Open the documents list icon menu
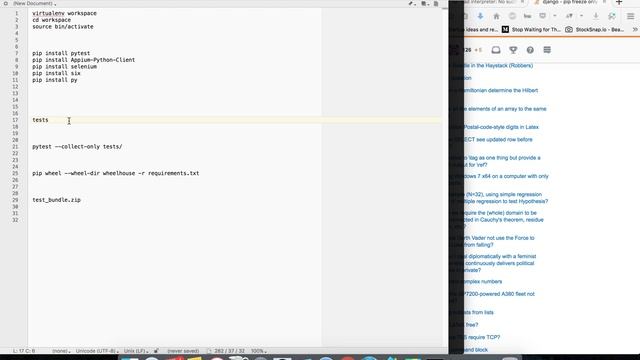Image resolution: width=640 pixels, height=360 pixels. click(x=424, y=4)
